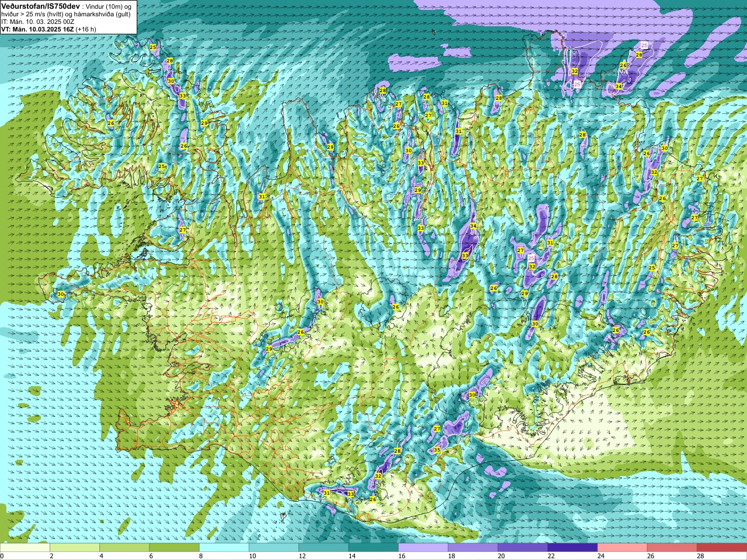Click the '18' tick label on legend scale
The width and height of the screenshot is (747, 560).
click(452, 556)
